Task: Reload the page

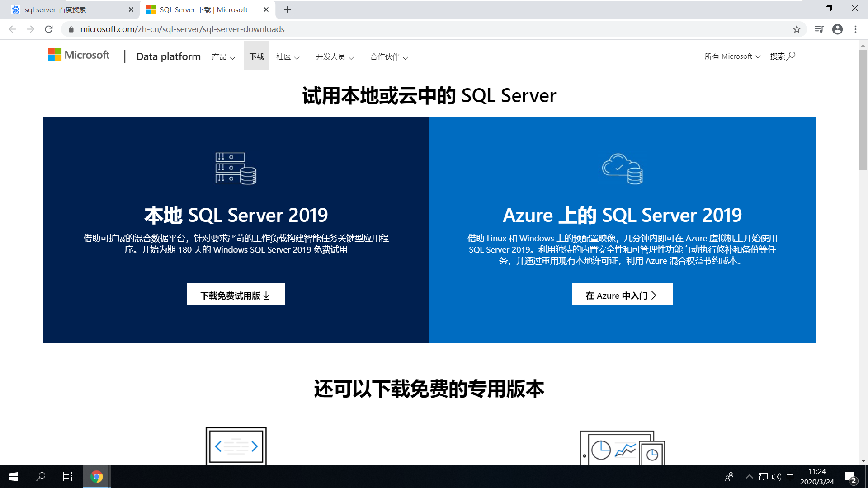Action: (49, 29)
